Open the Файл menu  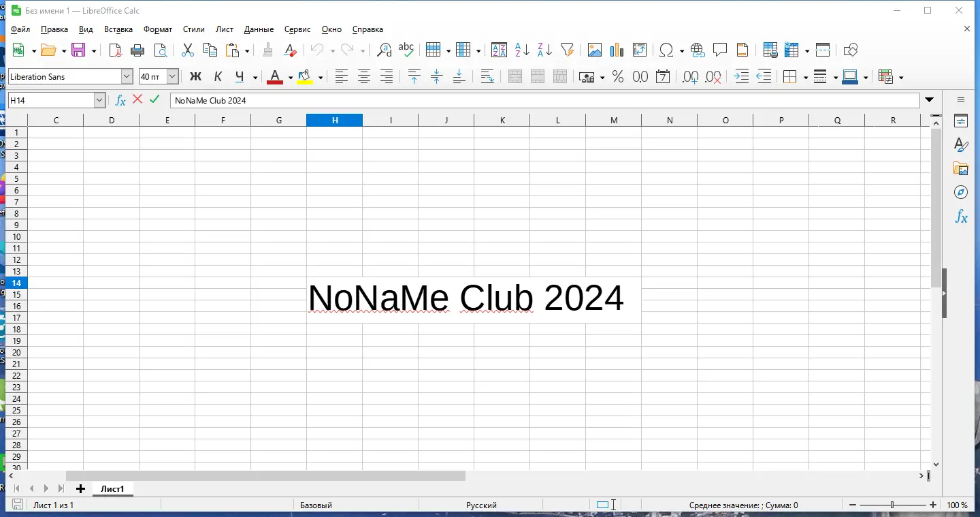pos(20,29)
